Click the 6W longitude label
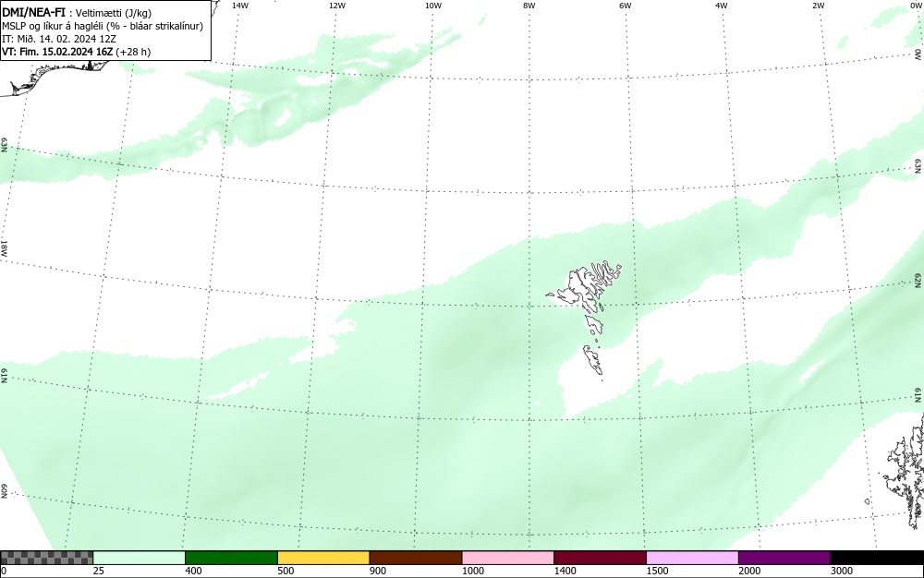Screen dimensions: 924x578 [626, 6]
